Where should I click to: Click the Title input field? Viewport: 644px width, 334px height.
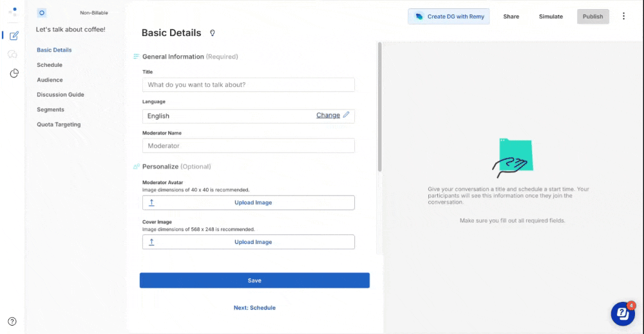coord(249,85)
